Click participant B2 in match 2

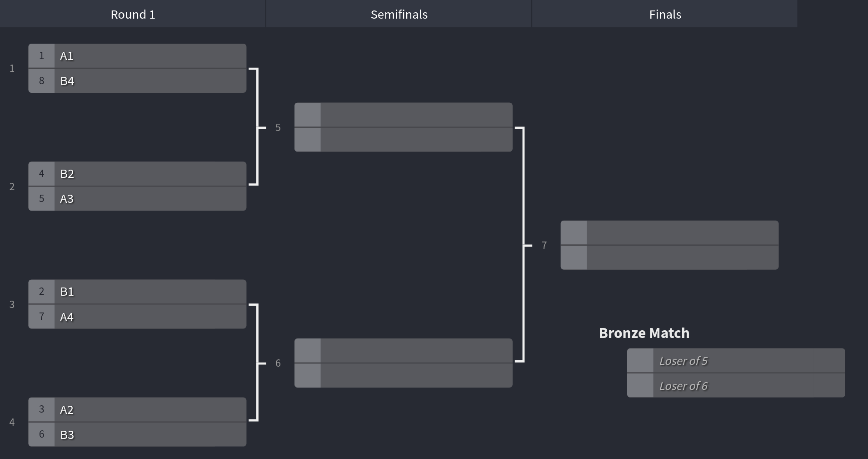click(x=137, y=174)
